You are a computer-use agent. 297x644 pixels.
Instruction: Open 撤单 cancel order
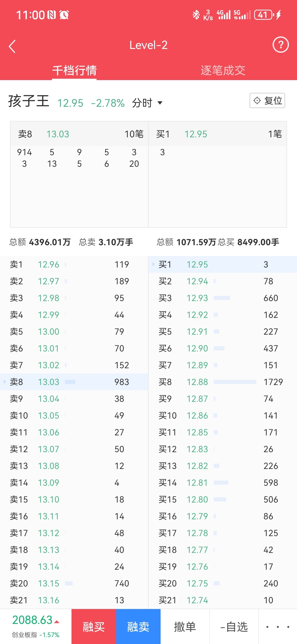click(x=185, y=627)
